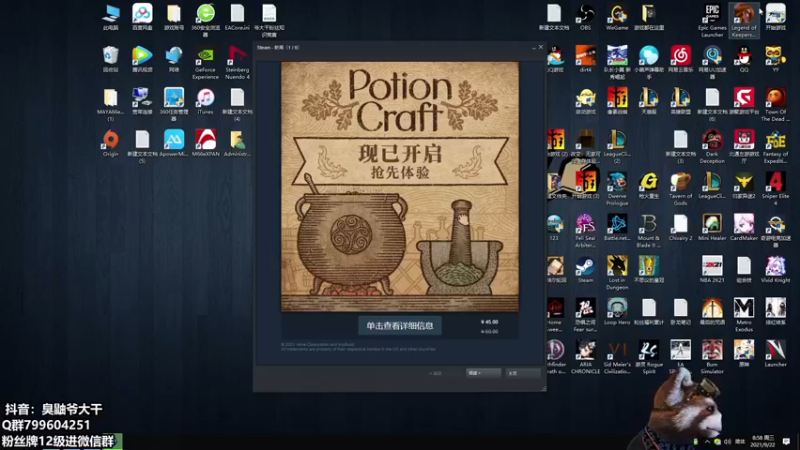Launch the Fantasy of Expedition shortcut
Image resolution: width=800 pixels, height=450 pixels.
click(x=775, y=146)
